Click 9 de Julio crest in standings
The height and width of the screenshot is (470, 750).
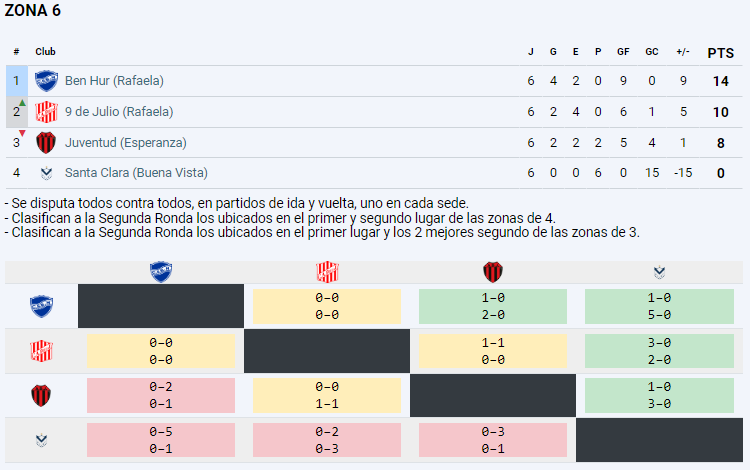[x=46, y=112]
